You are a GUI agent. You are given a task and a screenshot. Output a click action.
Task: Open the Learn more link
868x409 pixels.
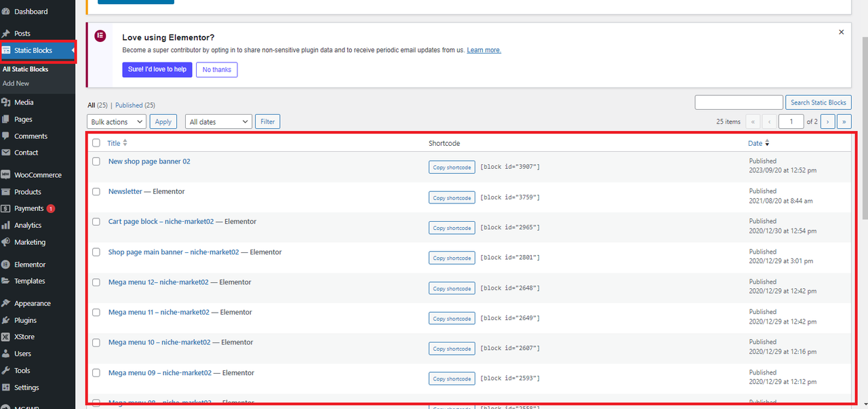(x=484, y=50)
